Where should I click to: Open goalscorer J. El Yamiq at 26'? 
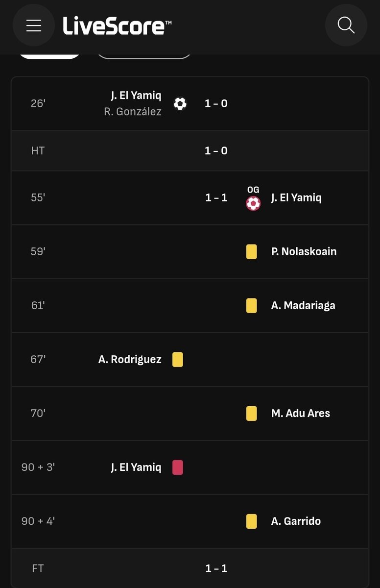click(x=136, y=96)
